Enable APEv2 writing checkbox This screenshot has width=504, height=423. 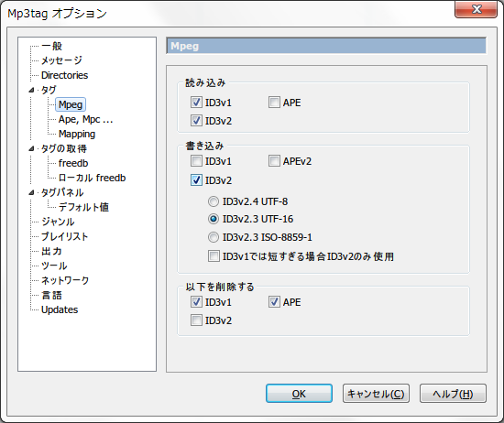(x=274, y=161)
